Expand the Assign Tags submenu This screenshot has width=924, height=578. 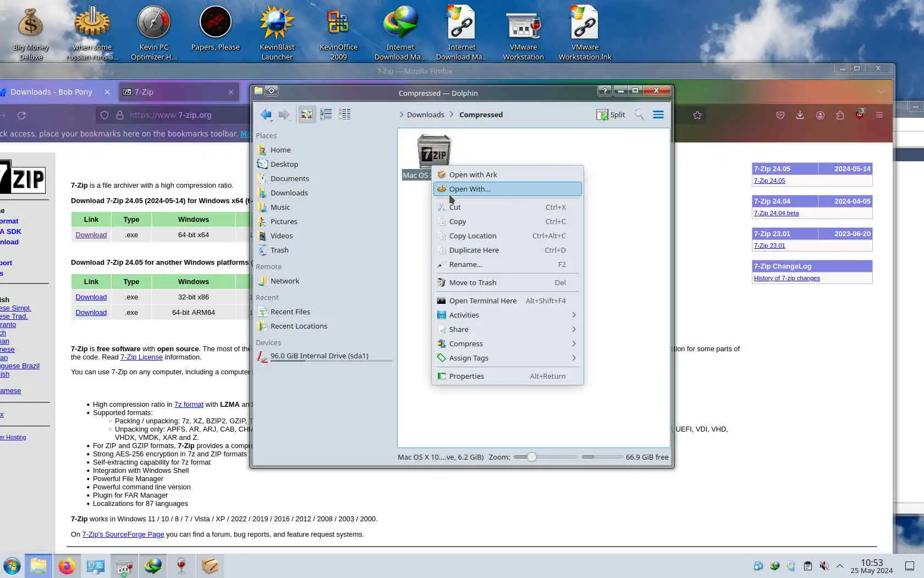(x=508, y=358)
